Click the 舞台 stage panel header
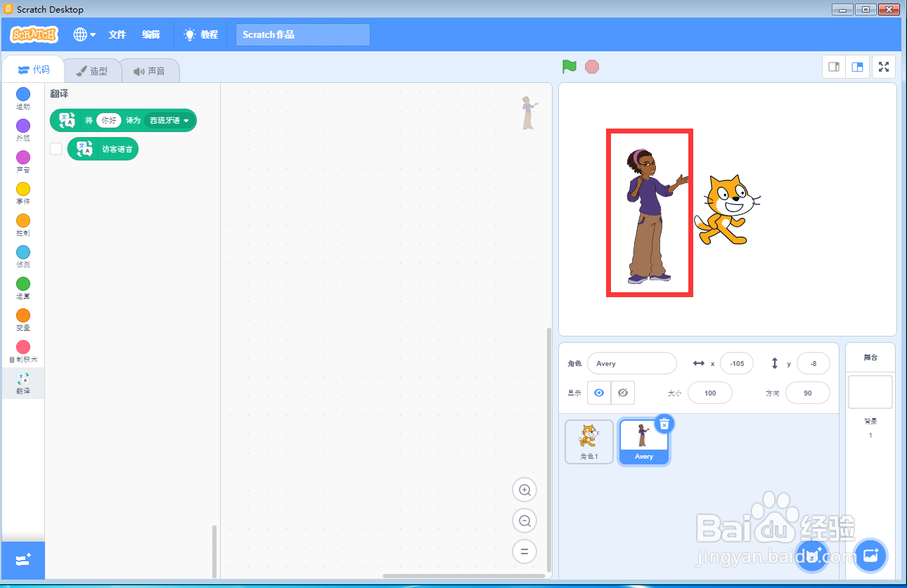 [870, 357]
